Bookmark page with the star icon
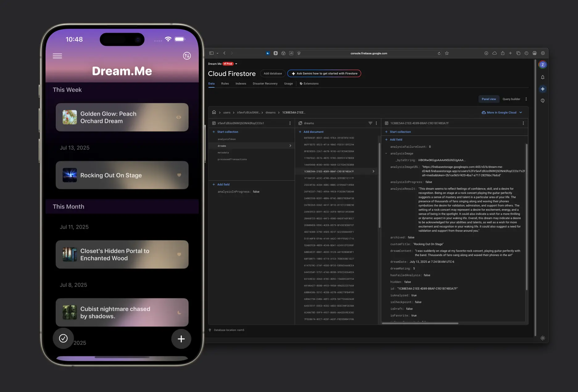The width and height of the screenshot is (578, 392). (447, 53)
